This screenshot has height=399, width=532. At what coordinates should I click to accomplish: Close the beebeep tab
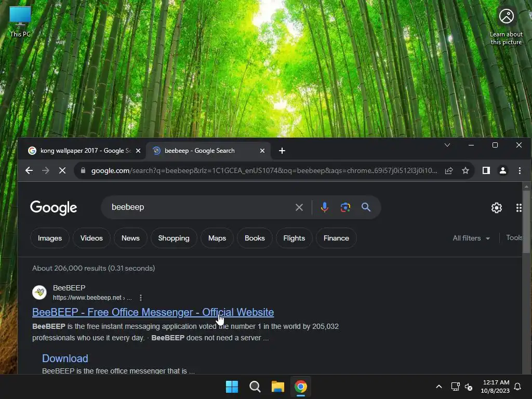(262, 151)
